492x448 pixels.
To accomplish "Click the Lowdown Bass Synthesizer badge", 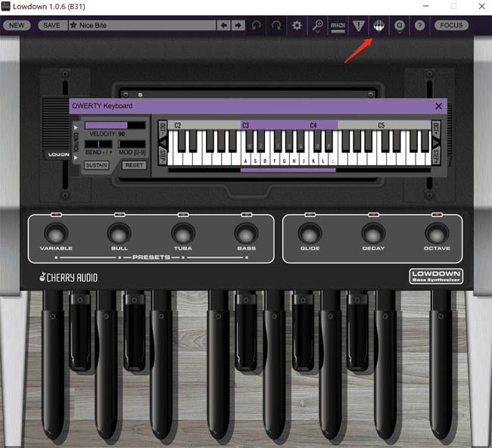I will click(x=436, y=276).
